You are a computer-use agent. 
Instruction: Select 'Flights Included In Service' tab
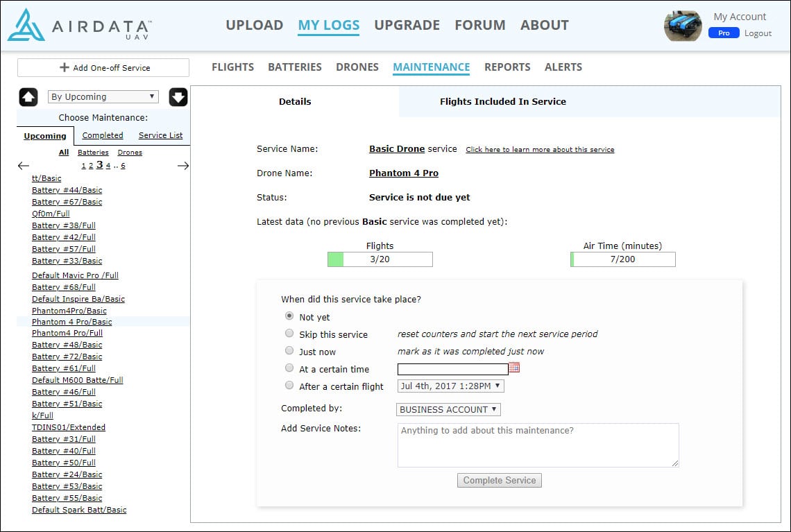(x=503, y=101)
